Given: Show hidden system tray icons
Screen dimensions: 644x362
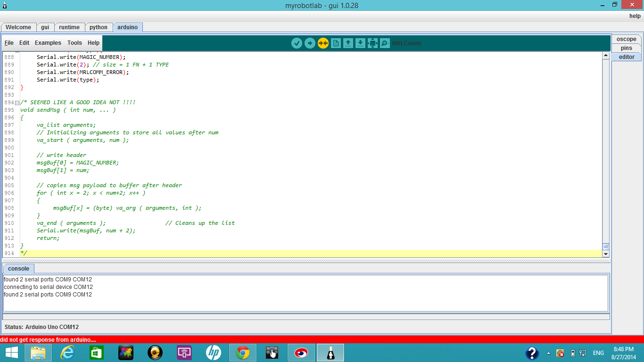Looking at the screenshot, I should (x=548, y=353).
